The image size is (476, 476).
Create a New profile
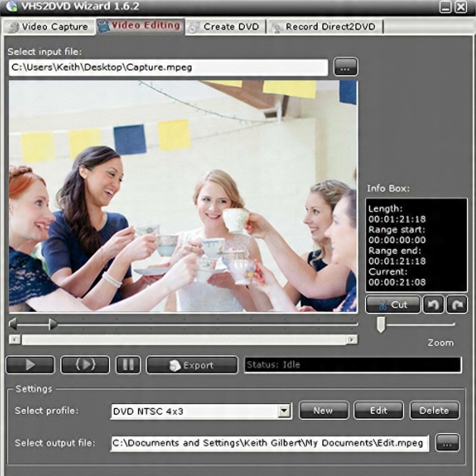tap(324, 410)
